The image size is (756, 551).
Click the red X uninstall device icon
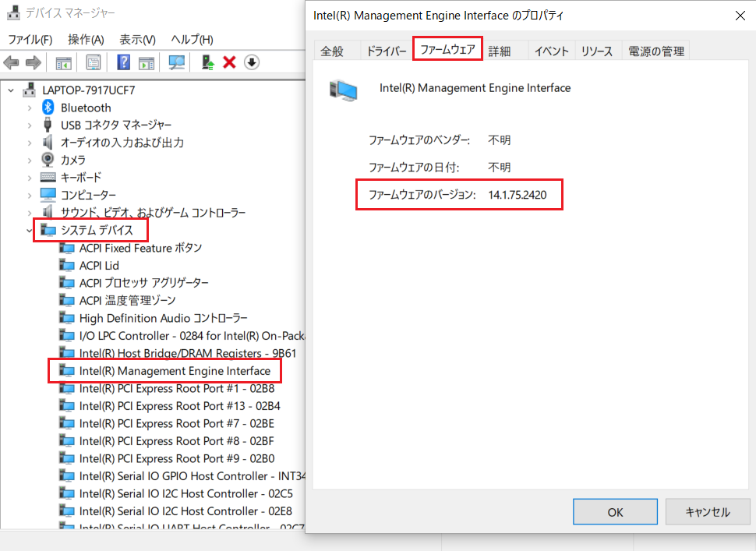(229, 62)
